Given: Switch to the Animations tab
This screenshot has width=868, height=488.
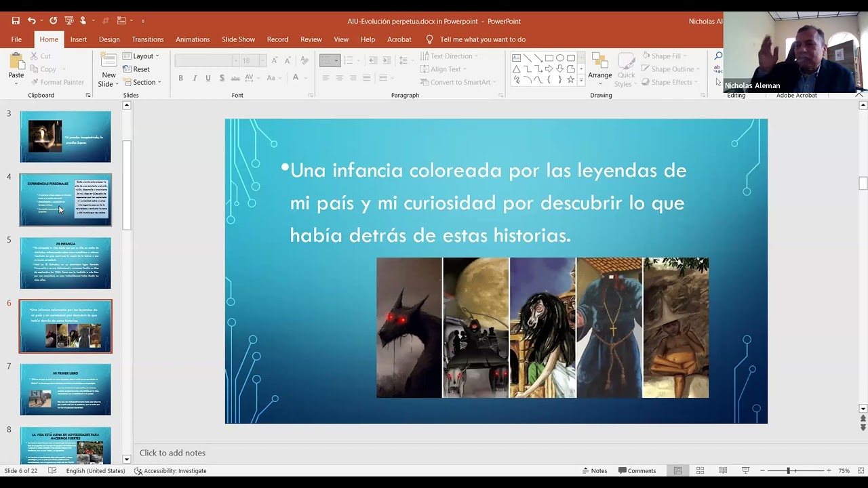Looking at the screenshot, I should point(193,39).
